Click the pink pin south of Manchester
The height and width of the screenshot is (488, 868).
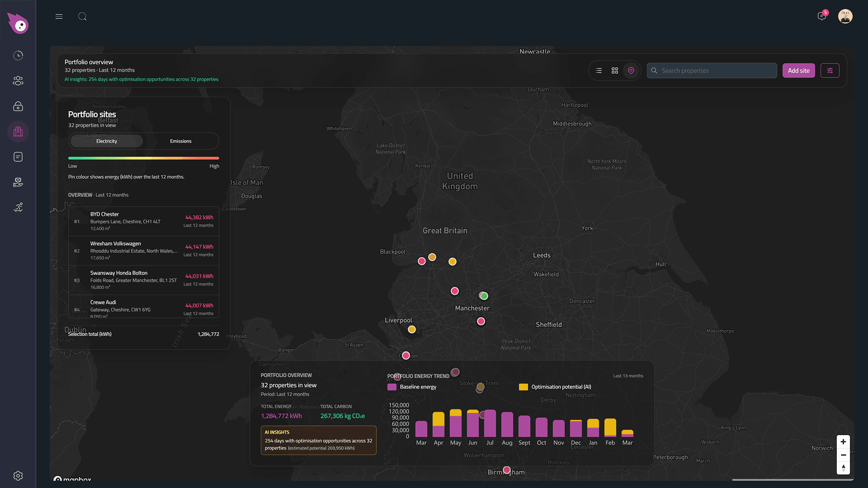pos(481,321)
